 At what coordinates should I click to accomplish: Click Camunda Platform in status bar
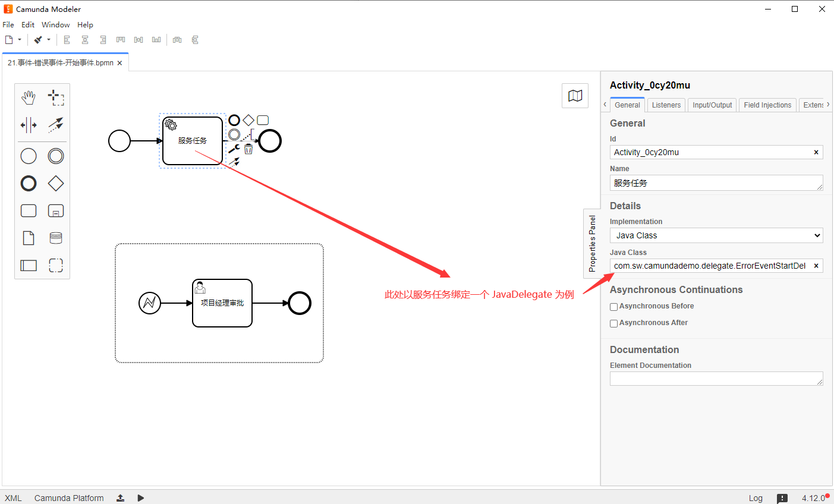(x=69, y=498)
